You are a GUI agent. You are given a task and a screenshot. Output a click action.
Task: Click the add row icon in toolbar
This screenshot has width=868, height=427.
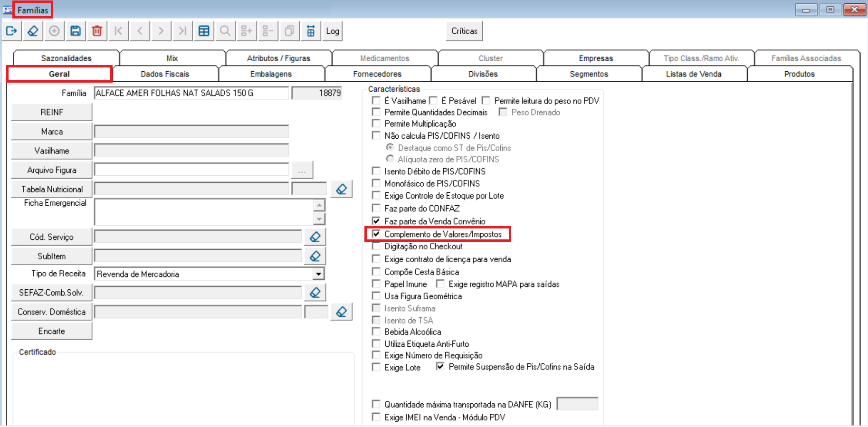coord(247,31)
